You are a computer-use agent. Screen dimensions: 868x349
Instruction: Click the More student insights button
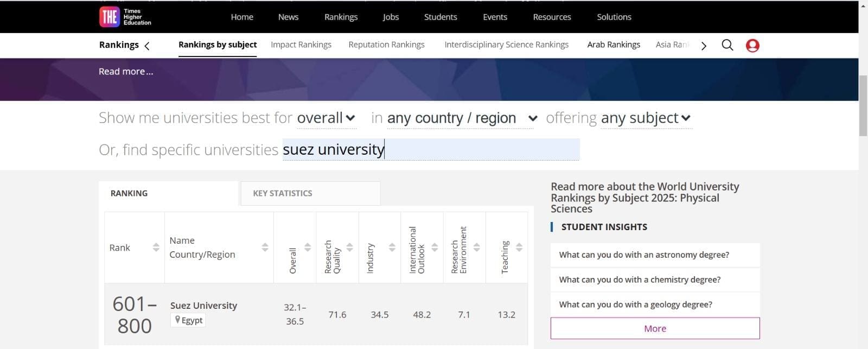pyautogui.click(x=655, y=328)
